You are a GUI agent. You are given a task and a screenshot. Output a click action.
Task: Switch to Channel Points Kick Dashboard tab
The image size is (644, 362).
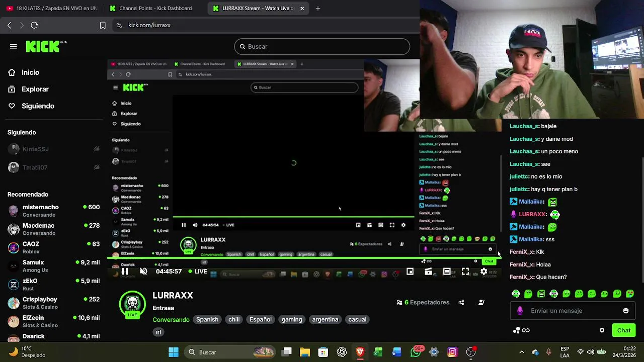pyautogui.click(x=151, y=8)
